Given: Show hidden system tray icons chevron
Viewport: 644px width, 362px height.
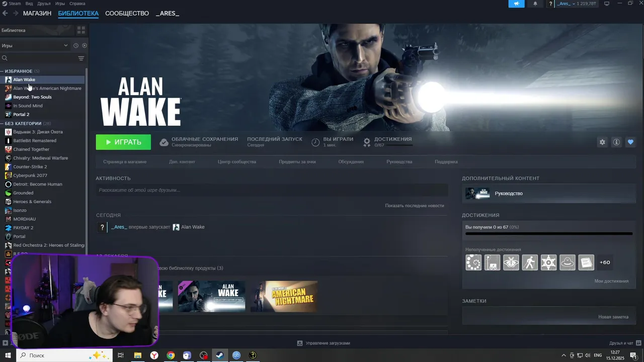Looking at the screenshot, I should [563, 355].
